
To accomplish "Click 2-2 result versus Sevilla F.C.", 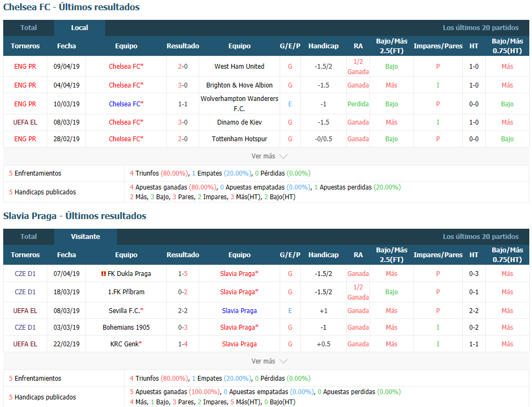I will (183, 310).
